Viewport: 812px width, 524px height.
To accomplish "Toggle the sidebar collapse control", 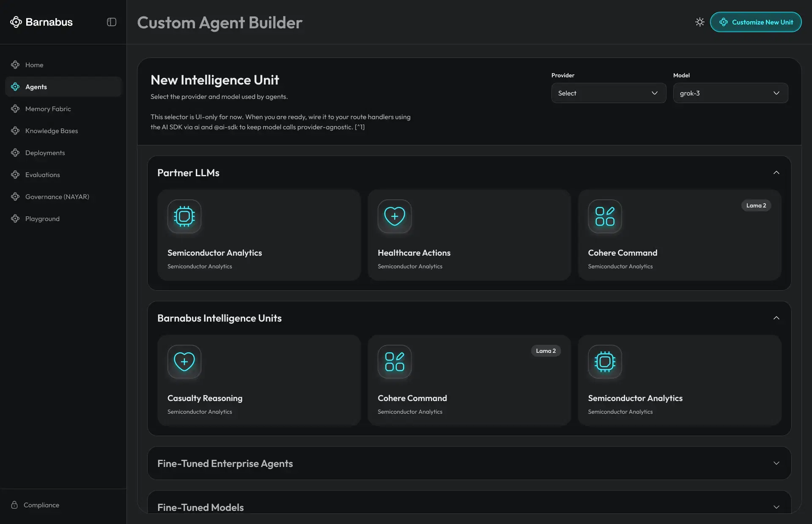I will pos(111,22).
